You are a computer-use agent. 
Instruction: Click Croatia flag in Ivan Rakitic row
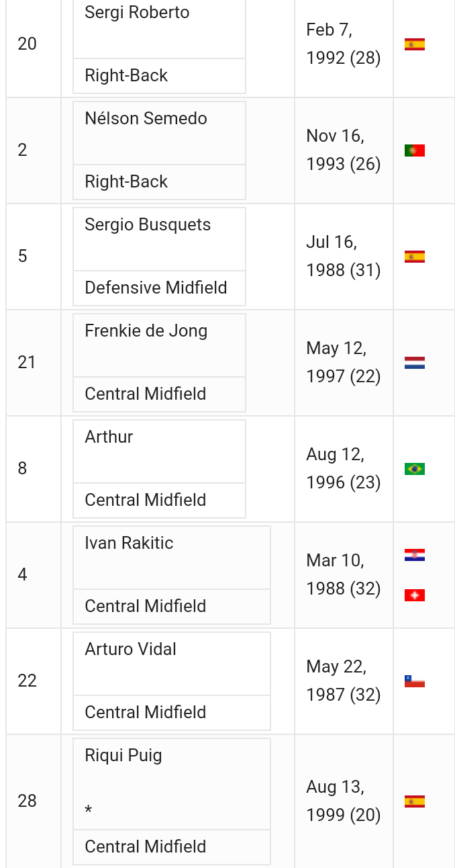tap(415, 556)
